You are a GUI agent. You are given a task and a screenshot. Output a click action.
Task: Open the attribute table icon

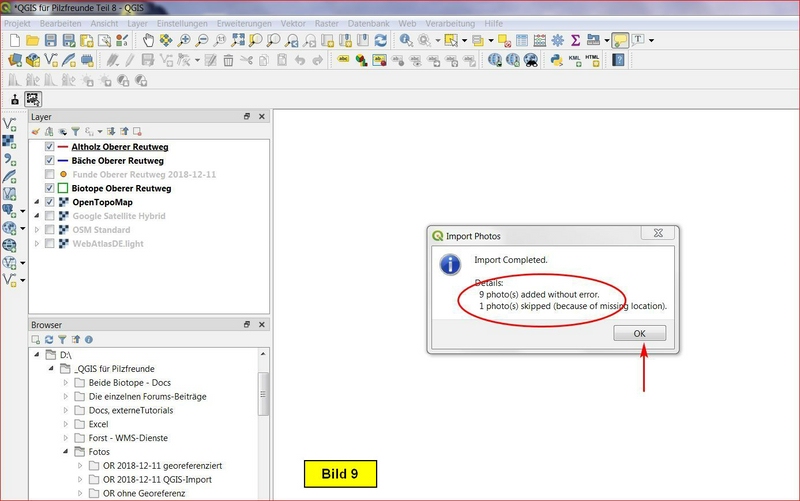pos(521,40)
